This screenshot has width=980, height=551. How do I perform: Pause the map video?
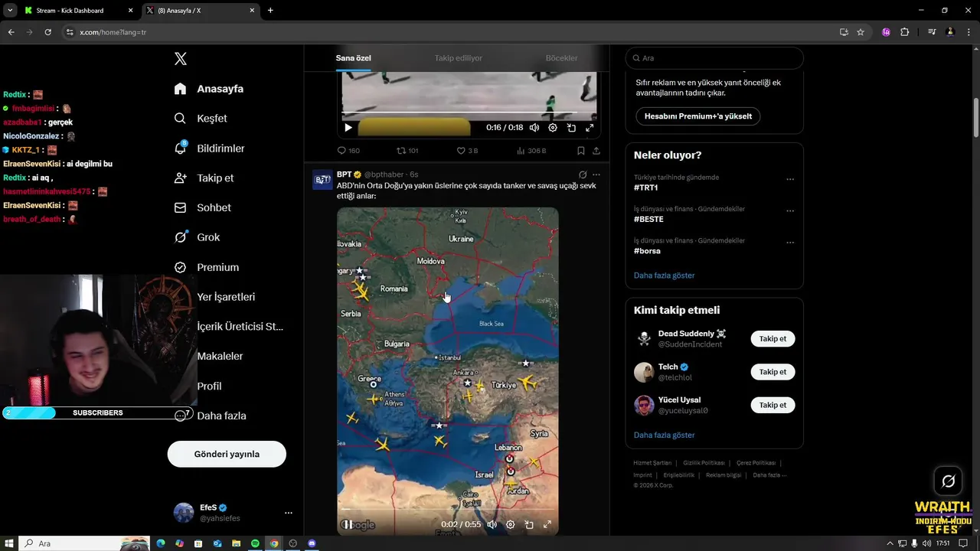click(347, 524)
